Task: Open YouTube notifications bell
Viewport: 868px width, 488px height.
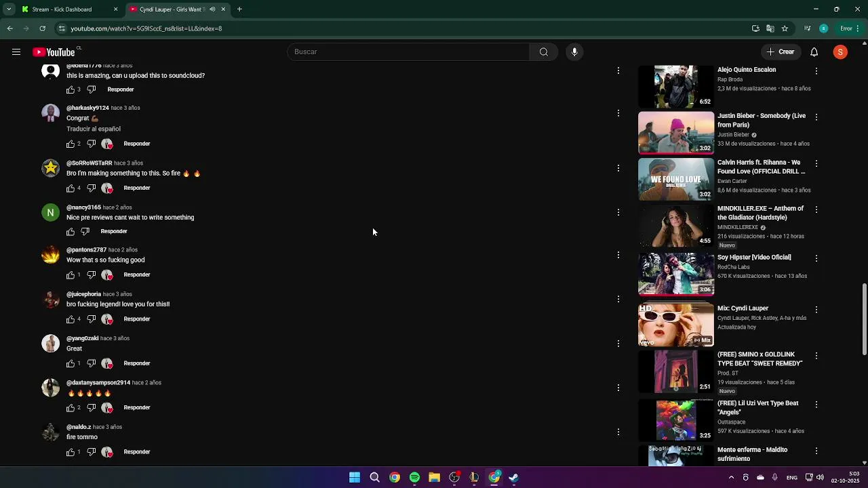Action: click(x=814, y=52)
